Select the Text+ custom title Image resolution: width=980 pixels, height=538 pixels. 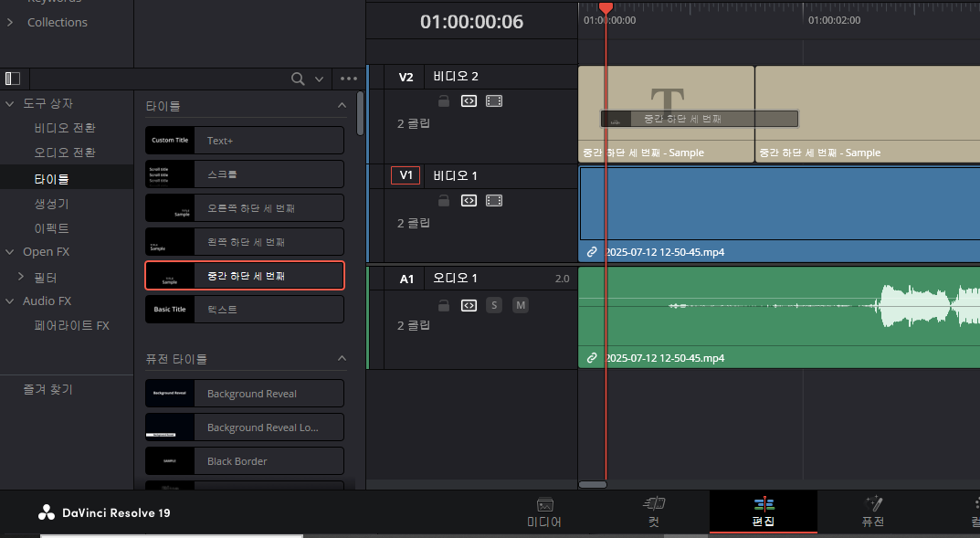point(245,141)
